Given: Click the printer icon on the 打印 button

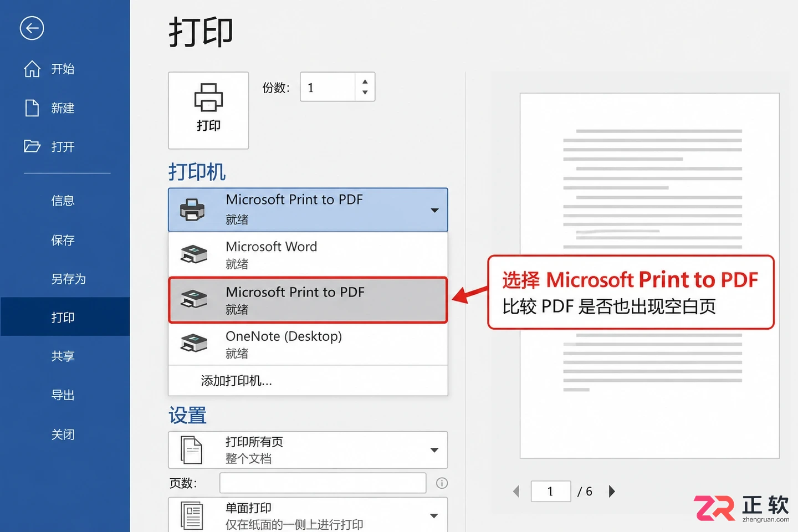Looking at the screenshot, I should (208, 97).
